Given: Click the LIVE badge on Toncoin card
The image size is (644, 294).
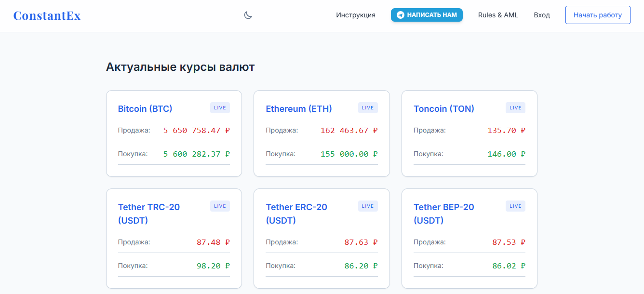Looking at the screenshot, I should 515,108.
